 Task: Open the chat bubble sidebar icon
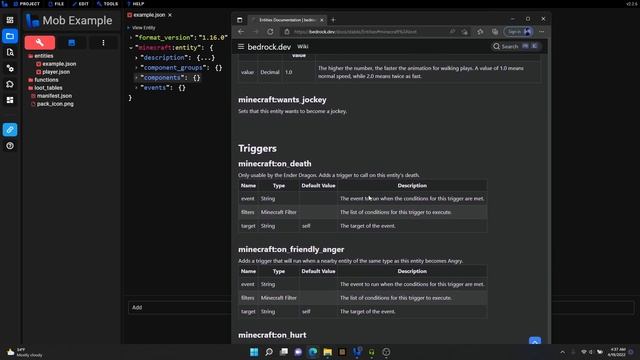tap(10, 84)
